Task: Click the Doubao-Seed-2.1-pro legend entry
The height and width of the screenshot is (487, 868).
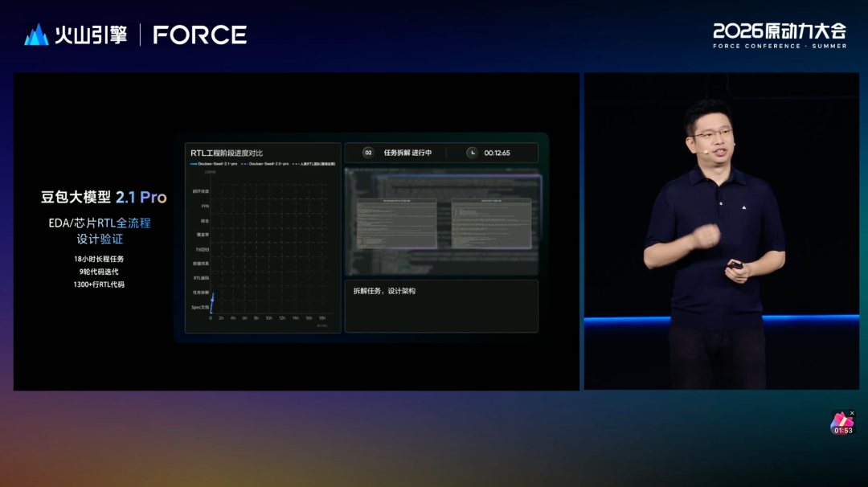Action: (214, 164)
